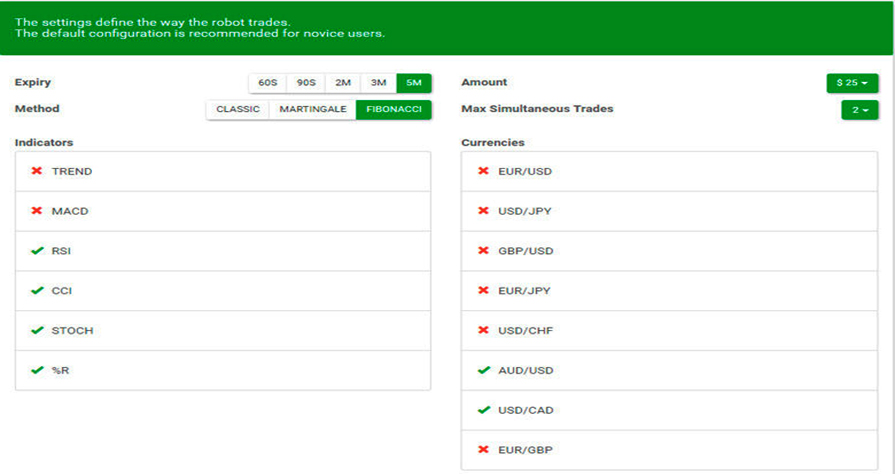895x474 pixels.
Task: Enable the GBP/USD currency pair
Action: [669, 251]
